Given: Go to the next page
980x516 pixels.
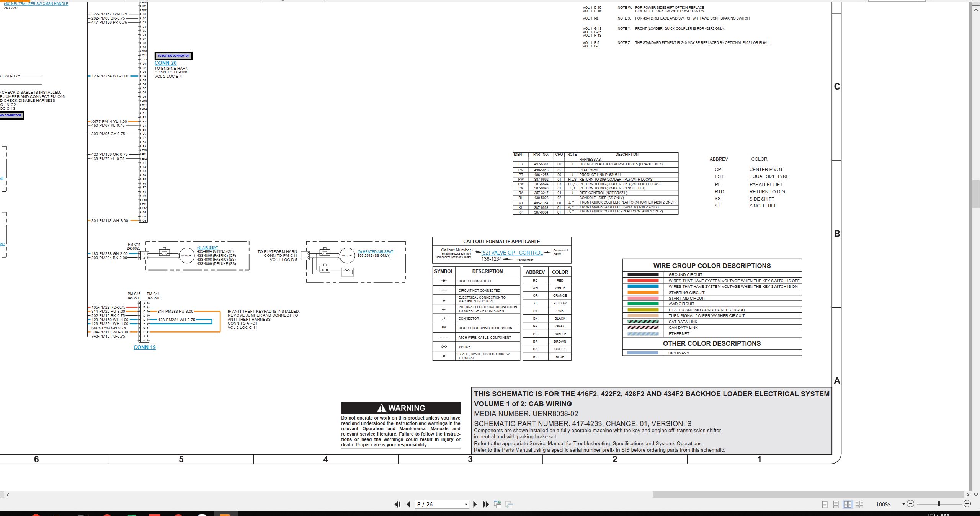Looking at the screenshot, I should tap(475, 505).
